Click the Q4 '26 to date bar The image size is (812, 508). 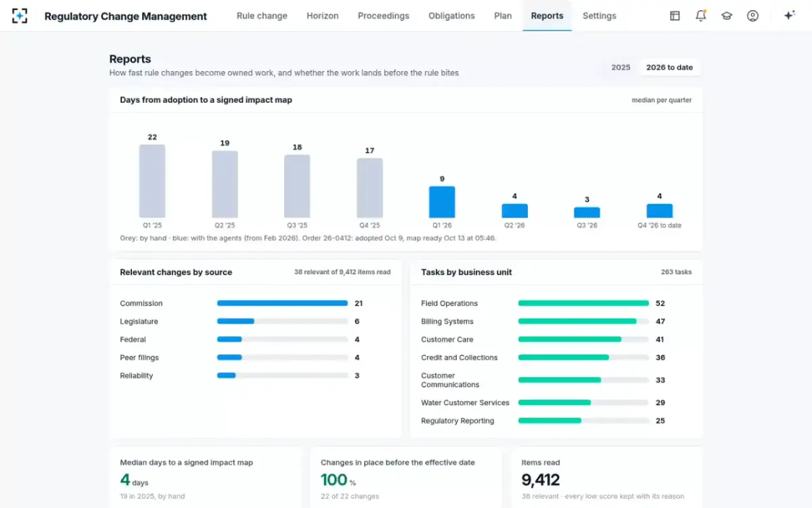tap(659, 211)
